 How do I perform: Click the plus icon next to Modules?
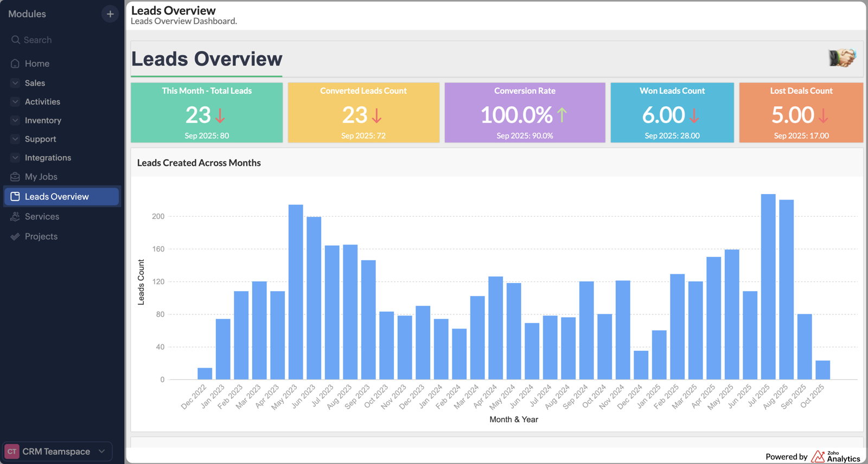110,14
